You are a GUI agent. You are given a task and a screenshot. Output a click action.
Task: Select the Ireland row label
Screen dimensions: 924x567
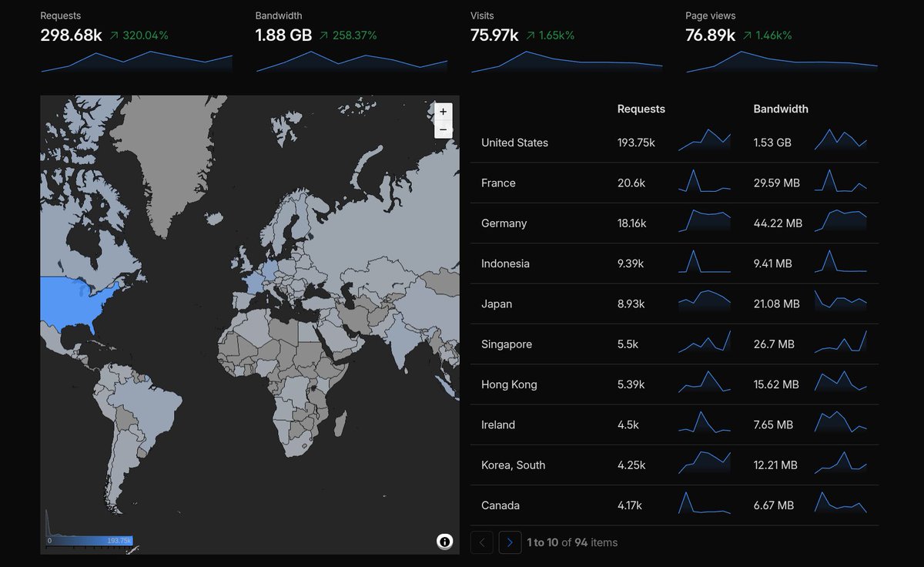[x=498, y=424]
